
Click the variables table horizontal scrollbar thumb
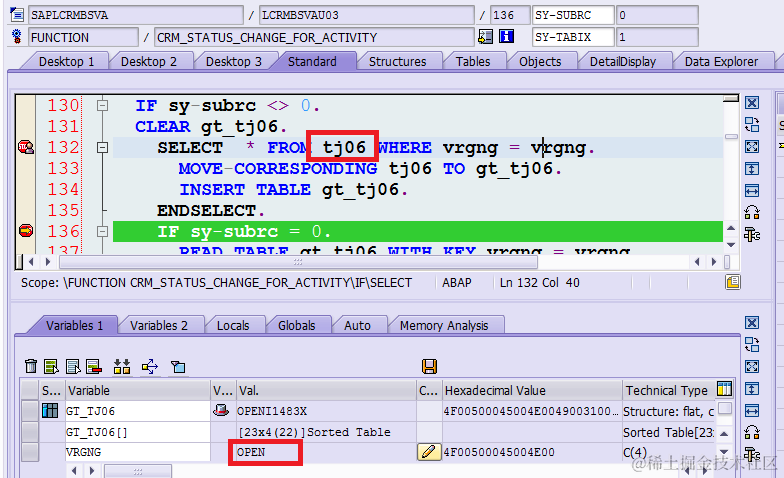pyautogui.click(x=138, y=471)
